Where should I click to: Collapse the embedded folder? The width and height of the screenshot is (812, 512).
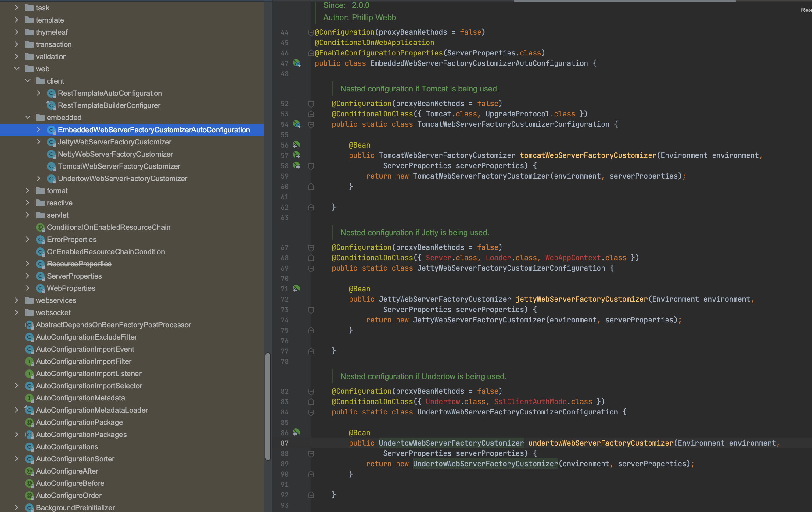(x=28, y=118)
